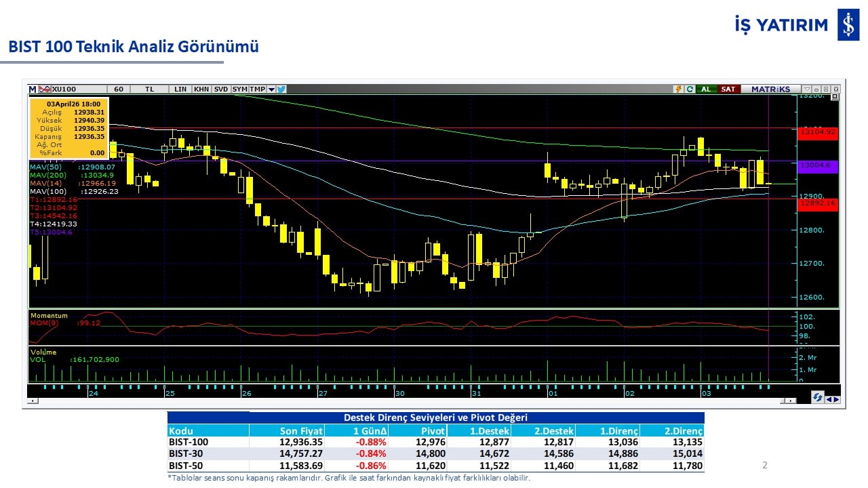Click the Matriks M logo icon

(x=32, y=89)
